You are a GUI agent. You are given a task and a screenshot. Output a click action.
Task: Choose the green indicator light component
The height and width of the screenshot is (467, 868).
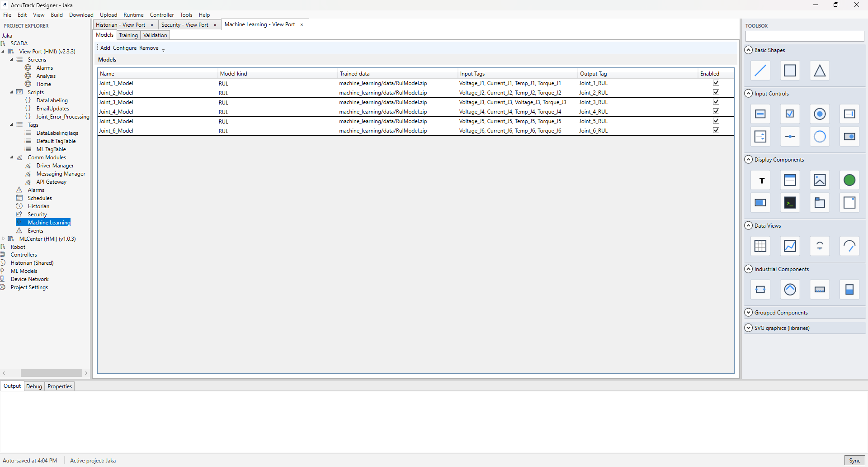[849, 180]
